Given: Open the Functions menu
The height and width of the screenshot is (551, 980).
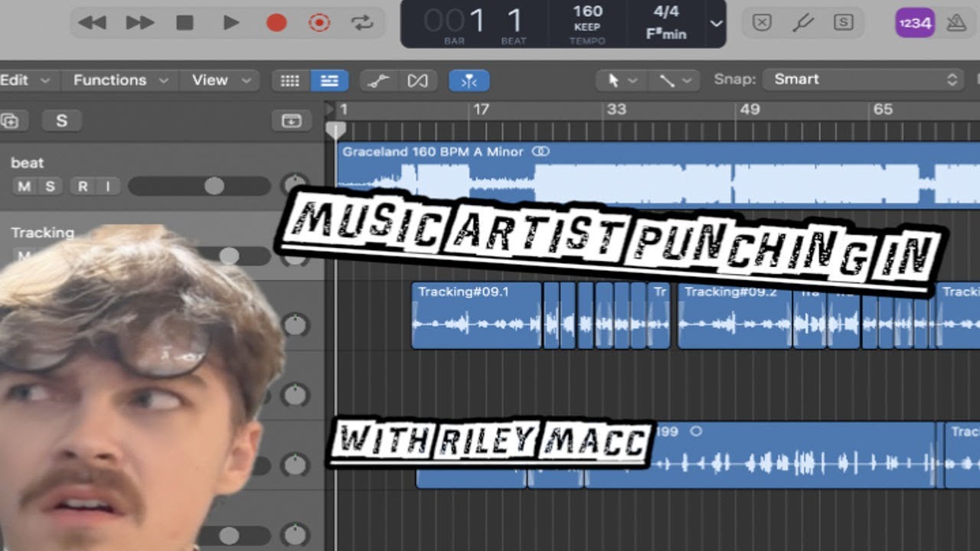Looking at the screenshot, I should (120, 80).
